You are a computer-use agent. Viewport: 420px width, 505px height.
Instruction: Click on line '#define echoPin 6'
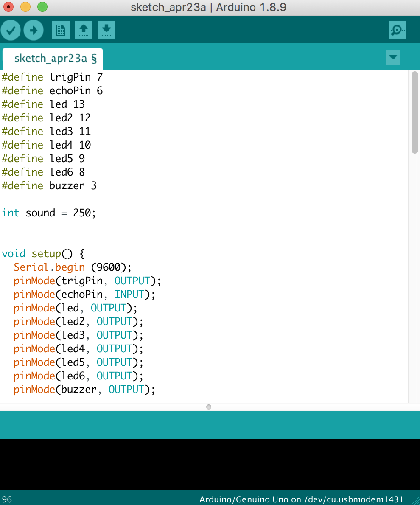point(52,91)
